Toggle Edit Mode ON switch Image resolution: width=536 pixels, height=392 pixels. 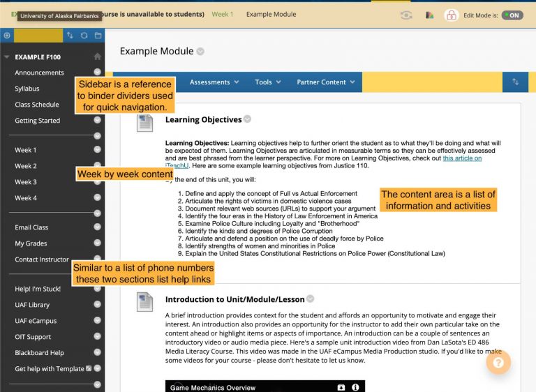[512, 15]
